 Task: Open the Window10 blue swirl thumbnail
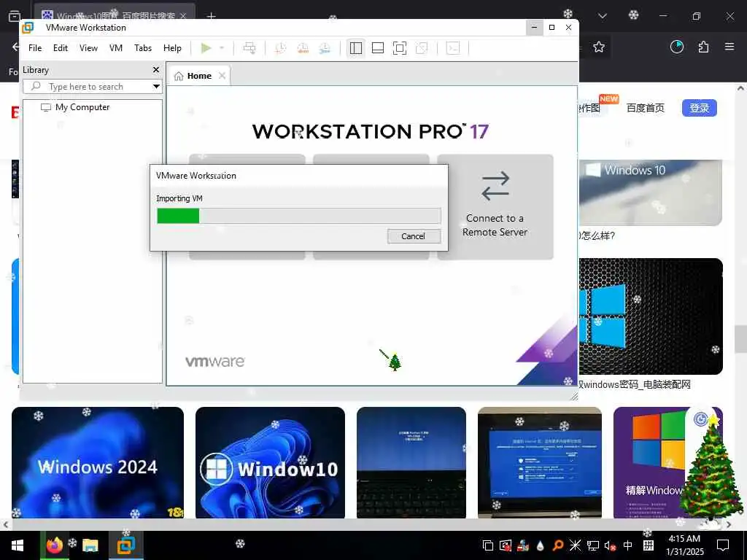(x=270, y=462)
